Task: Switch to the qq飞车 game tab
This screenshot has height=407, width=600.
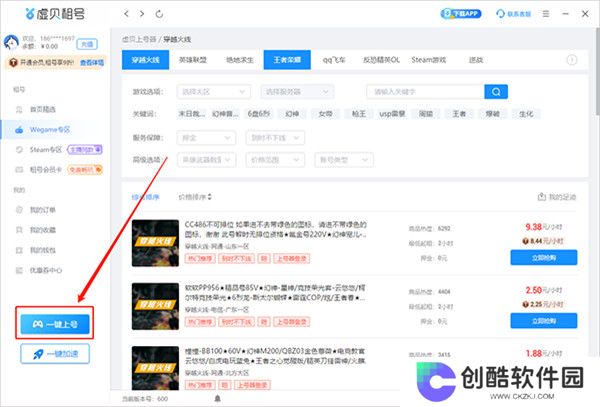Action: click(334, 60)
